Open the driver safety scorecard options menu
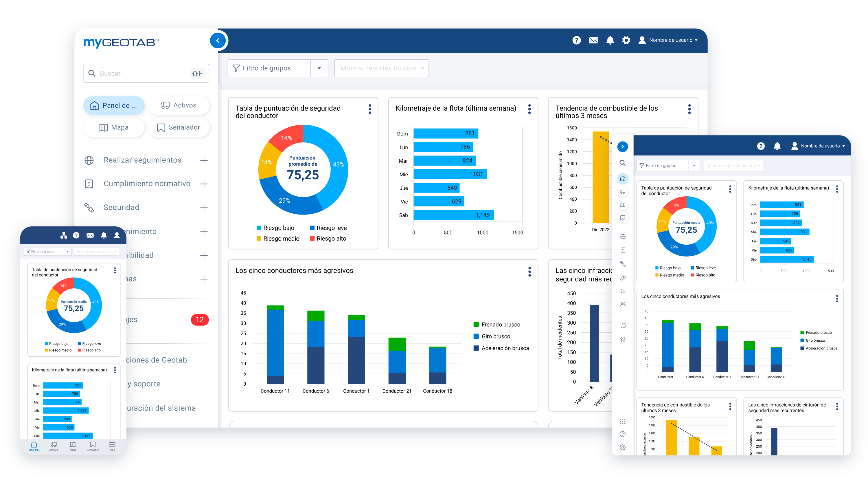 (x=370, y=109)
